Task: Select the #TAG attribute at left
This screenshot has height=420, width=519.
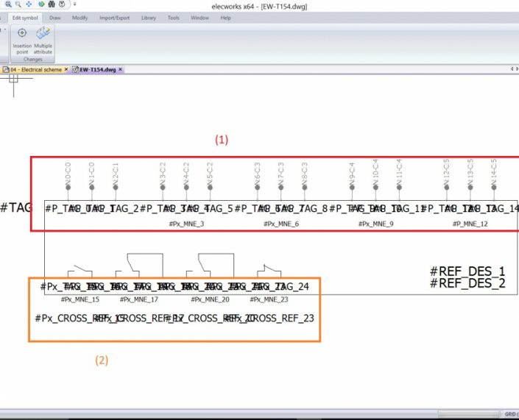Action: (16, 207)
